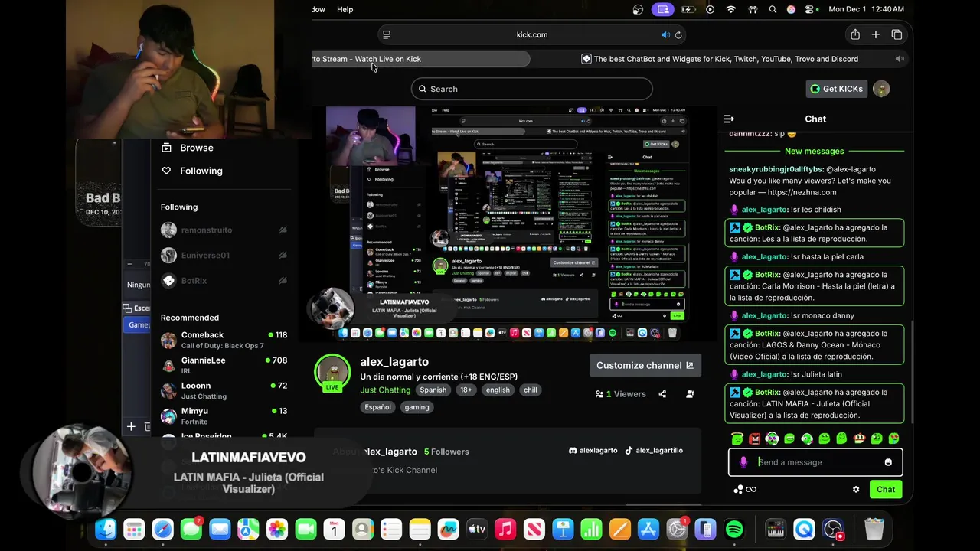Launch Finder from the Dock

106,529
